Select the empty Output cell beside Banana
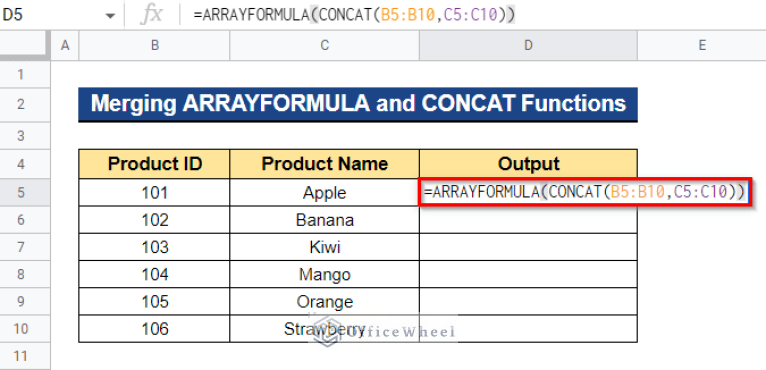Image resolution: width=766 pixels, height=370 pixels. [528, 220]
